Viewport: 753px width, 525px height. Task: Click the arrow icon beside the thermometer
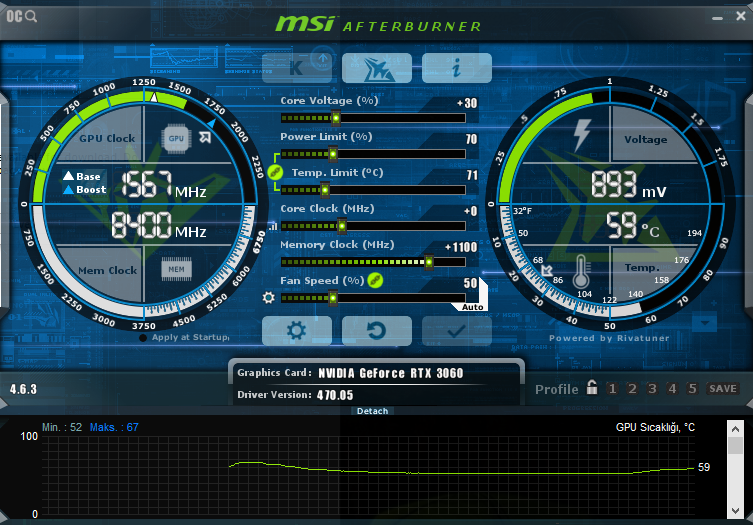coord(547,270)
